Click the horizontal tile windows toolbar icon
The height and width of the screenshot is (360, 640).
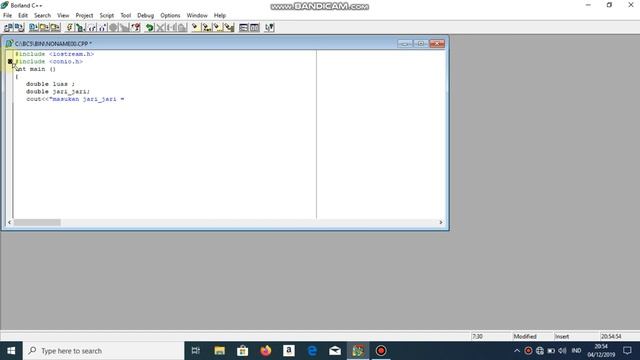pos(244,27)
